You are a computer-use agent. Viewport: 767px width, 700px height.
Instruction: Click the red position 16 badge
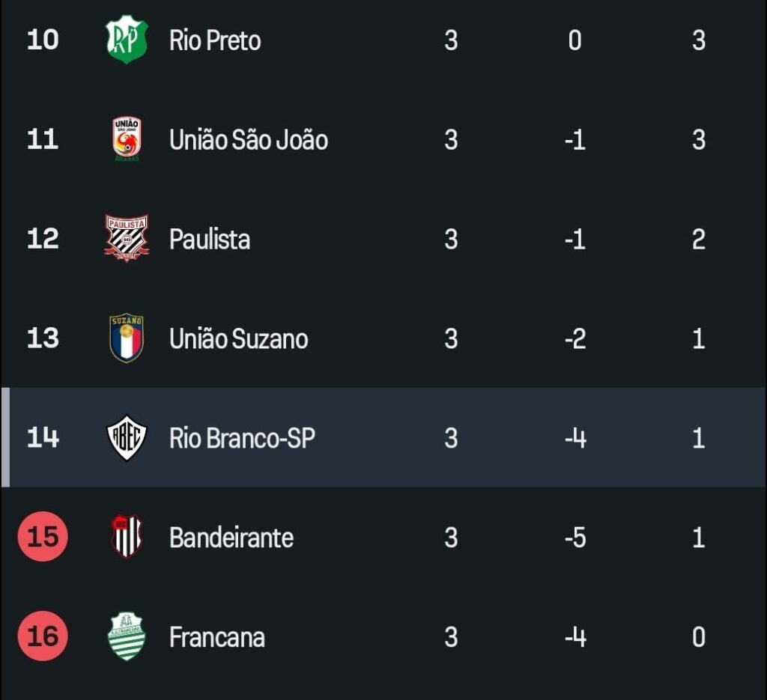coord(43,636)
